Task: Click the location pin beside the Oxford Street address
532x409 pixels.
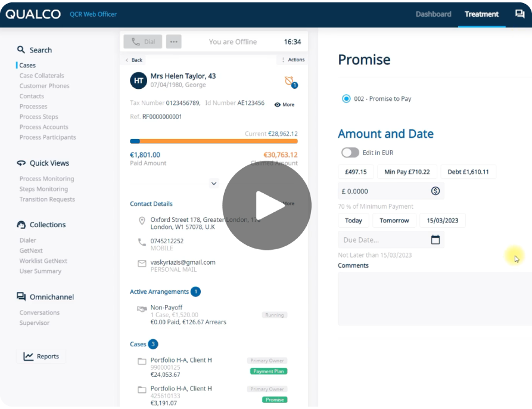Action: pyautogui.click(x=142, y=221)
